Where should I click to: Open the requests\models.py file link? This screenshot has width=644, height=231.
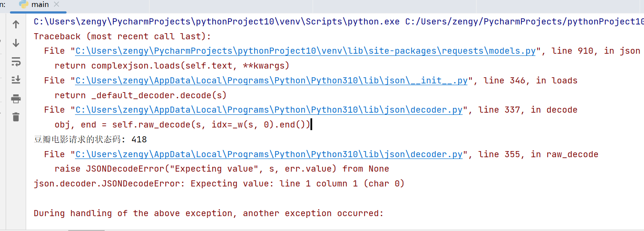tap(306, 51)
